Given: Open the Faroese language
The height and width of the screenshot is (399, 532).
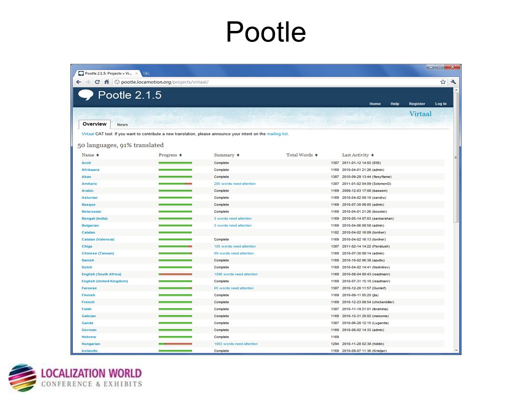Looking at the screenshot, I should click(x=89, y=288).
